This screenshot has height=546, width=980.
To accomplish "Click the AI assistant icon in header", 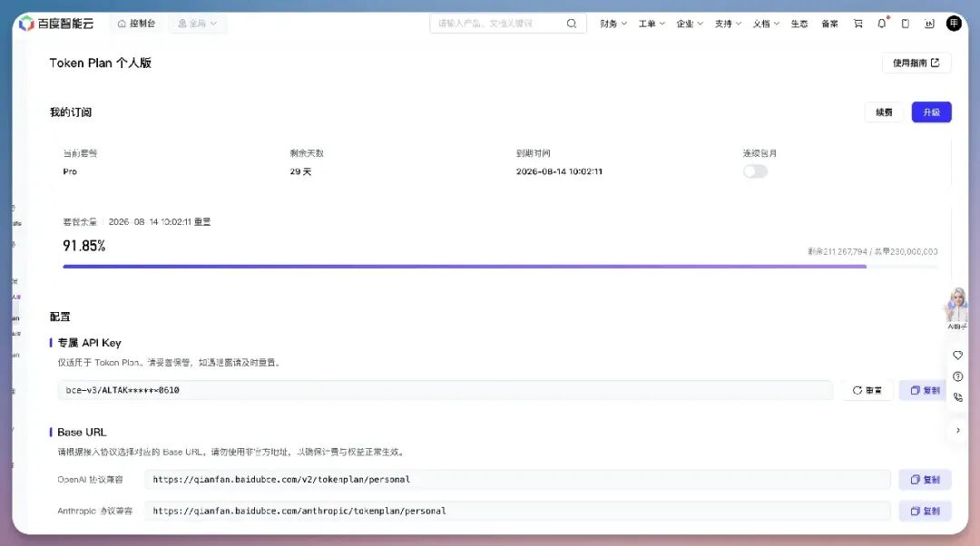I will (x=929, y=24).
